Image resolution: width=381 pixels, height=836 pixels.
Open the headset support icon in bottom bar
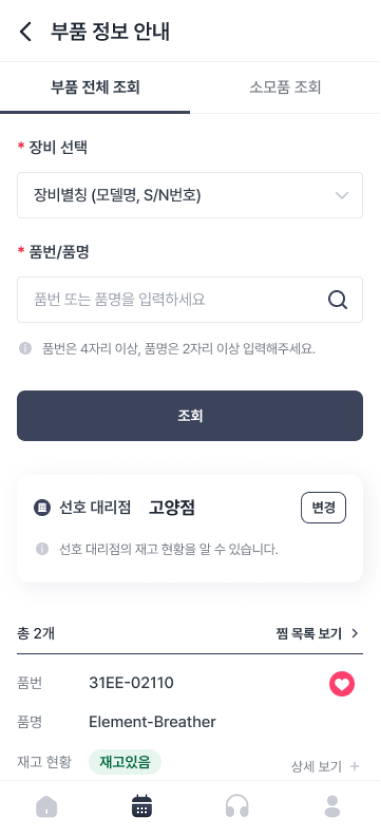click(237, 806)
